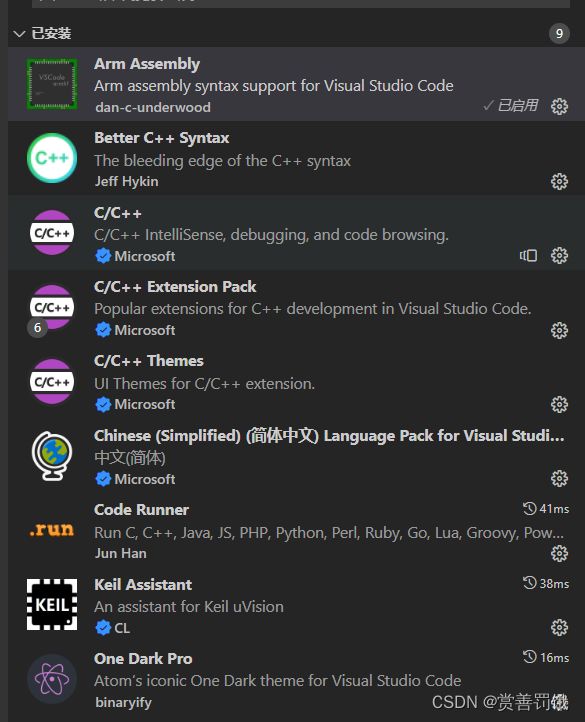This screenshot has height=722, width=585.
Task: Click the sync icon on C/C++ extension
Action: pos(528,256)
